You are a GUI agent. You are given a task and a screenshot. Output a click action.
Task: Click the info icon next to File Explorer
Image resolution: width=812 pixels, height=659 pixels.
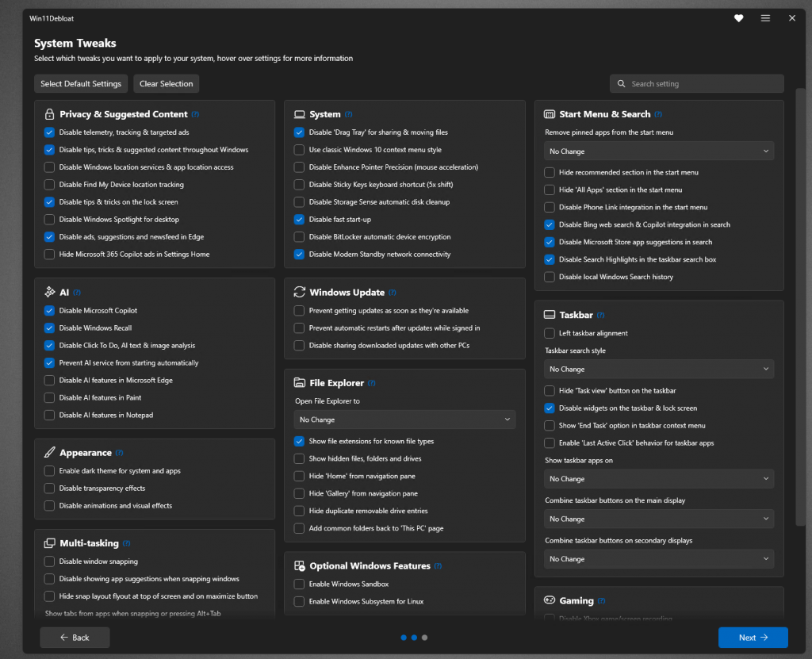click(x=372, y=383)
